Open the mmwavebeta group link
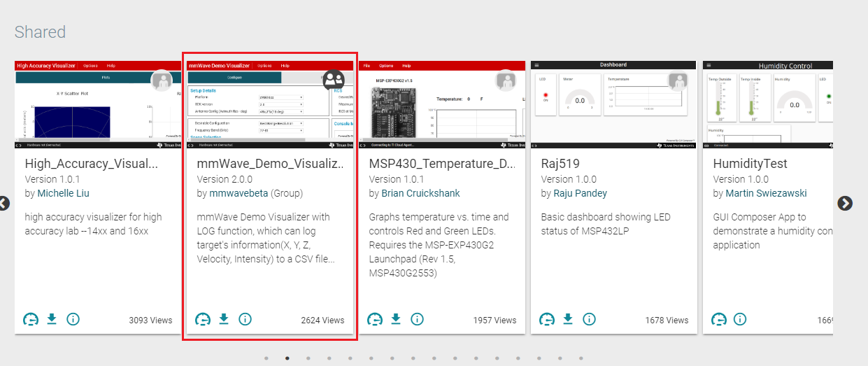 tap(239, 193)
